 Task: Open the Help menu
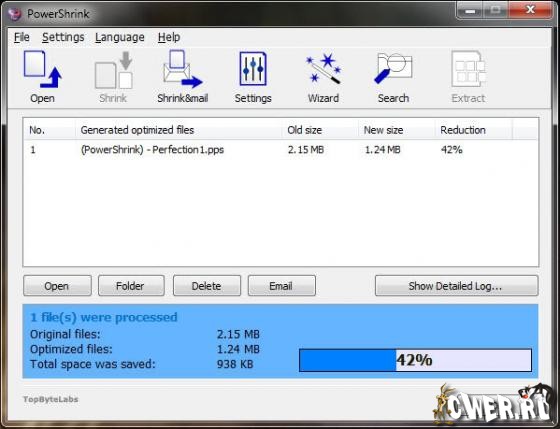click(169, 37)
